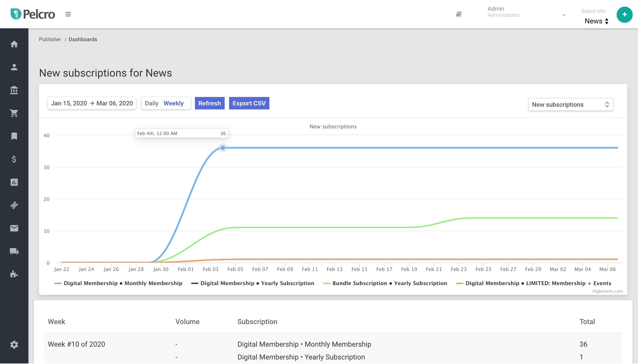This screenshot has width=638, height=364.
Task: Open the delivery truck sidebar icon
Action: (14, 251)
